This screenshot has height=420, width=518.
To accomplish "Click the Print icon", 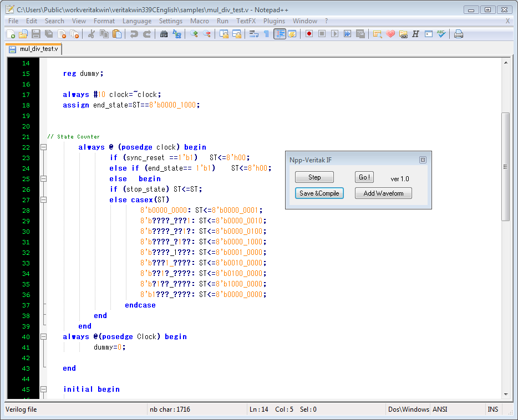I will (x=459, y=34).
